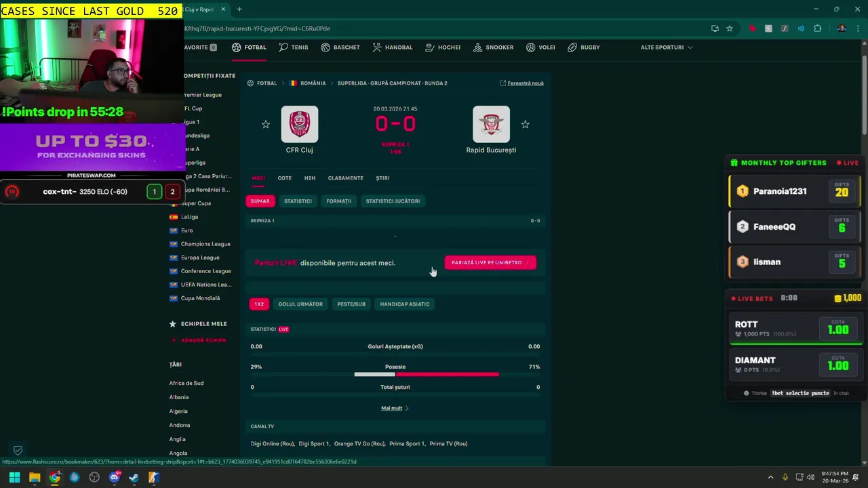Viewport: 868px width, 488px height.
Task: Switch to the CLASAMENTE tab
Action: point(345,178)
